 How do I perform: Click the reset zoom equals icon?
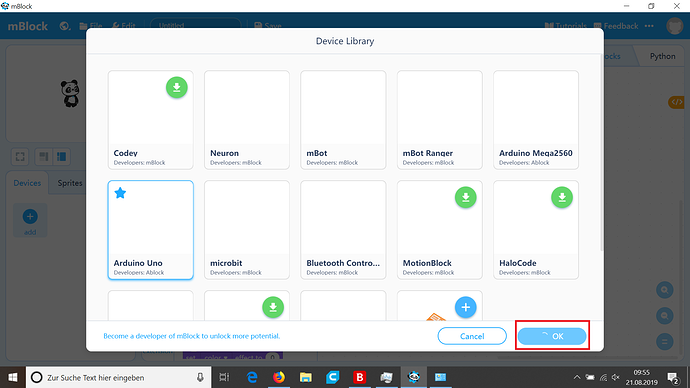664,342
